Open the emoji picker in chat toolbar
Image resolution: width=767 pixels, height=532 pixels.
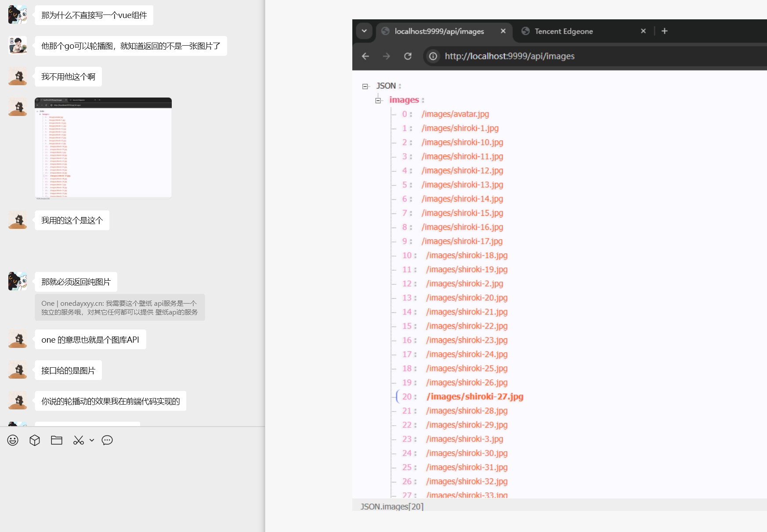pos(13,440)
